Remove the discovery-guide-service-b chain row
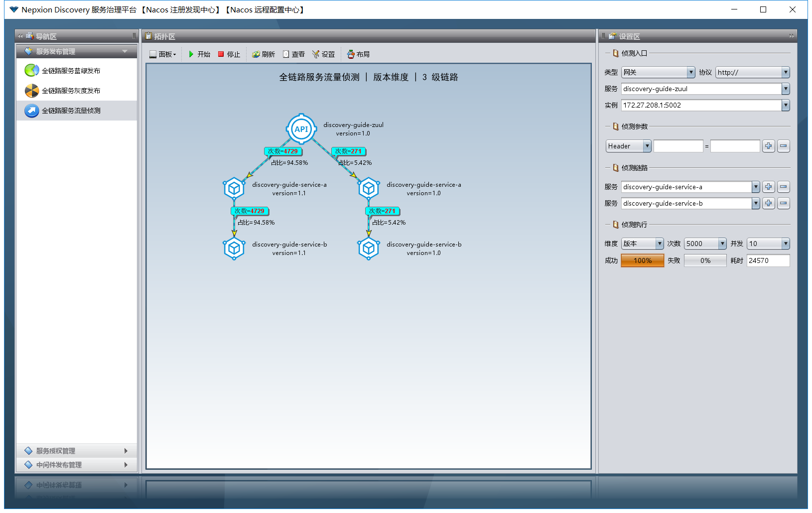 (783, 203)
